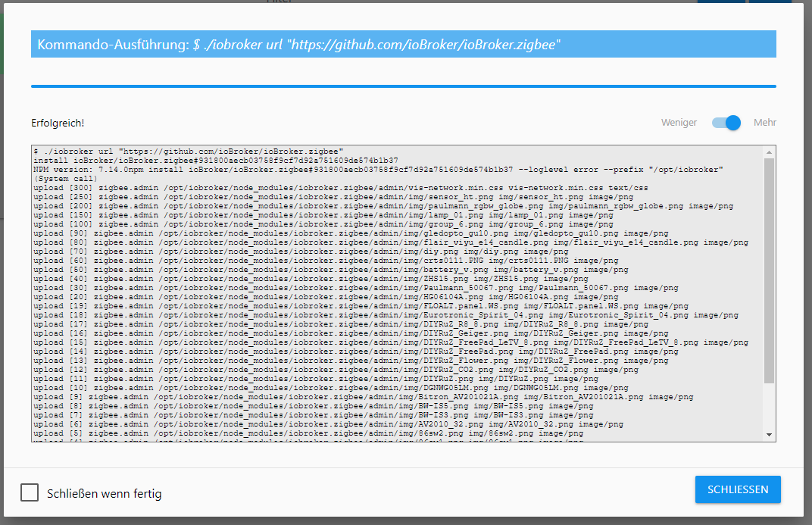Click the 'Weniger' label
Image resolution: width=812 pixels, height=525 pixels.
pyautogui.click(x=679, y=123)
